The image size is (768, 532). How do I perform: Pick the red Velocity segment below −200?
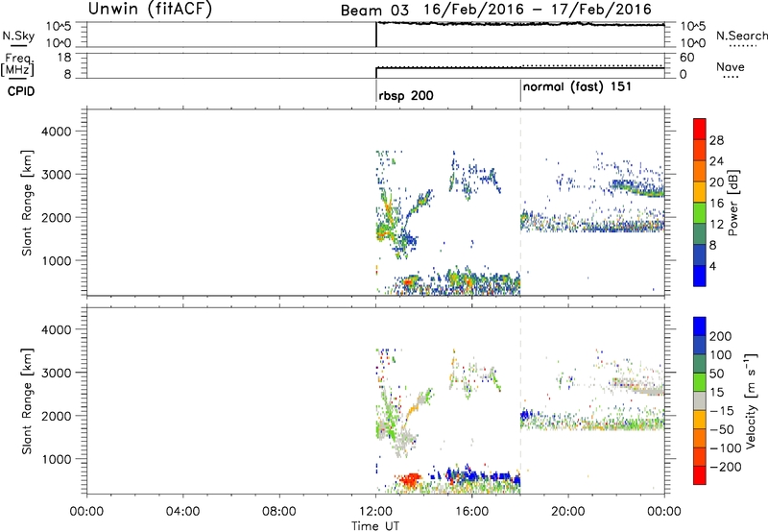coord(700,475)
